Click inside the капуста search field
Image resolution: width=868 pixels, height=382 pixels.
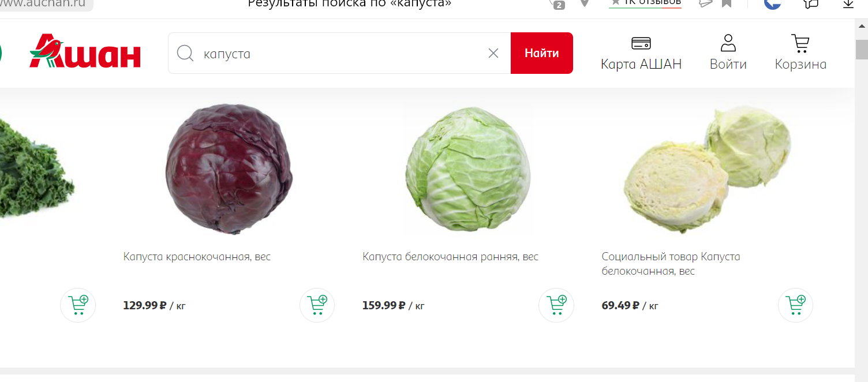(341, 54)
